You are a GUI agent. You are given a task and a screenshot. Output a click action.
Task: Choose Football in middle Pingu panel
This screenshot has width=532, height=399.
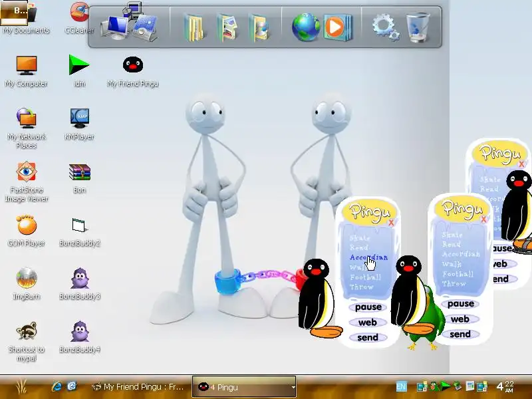(x=458, y=274)
